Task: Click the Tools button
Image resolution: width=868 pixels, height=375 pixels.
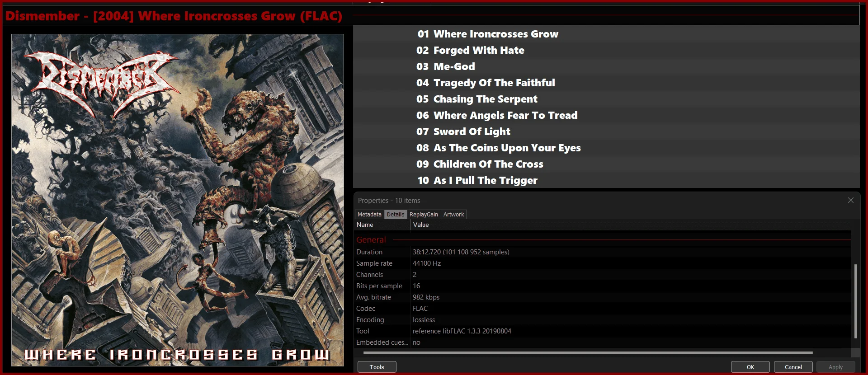Action: point(377,367)
